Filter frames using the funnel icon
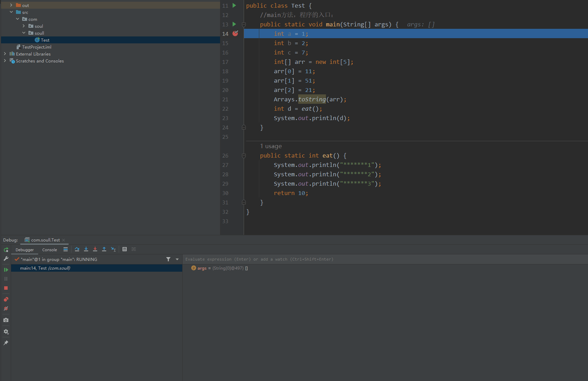This screenshot has height=381, width=588. (168, 259)
